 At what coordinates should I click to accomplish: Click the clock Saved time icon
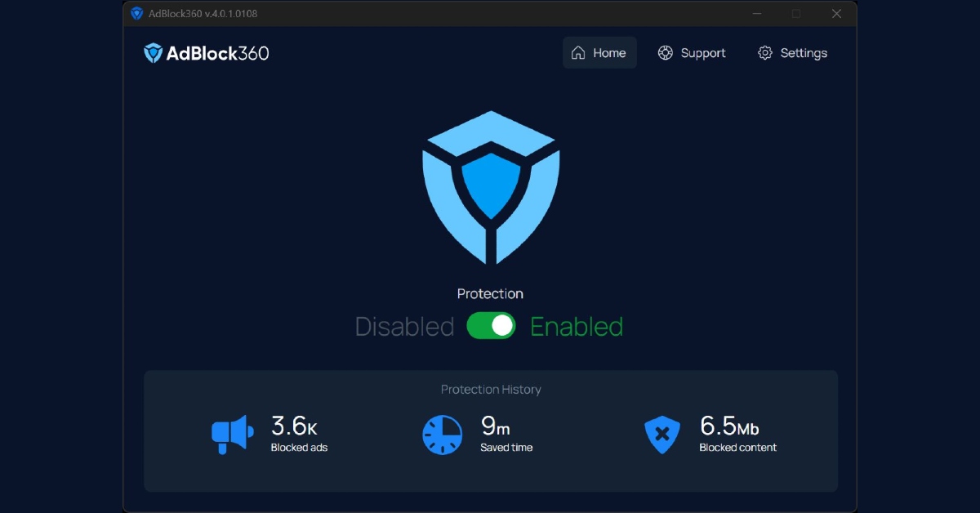(442, 435)
